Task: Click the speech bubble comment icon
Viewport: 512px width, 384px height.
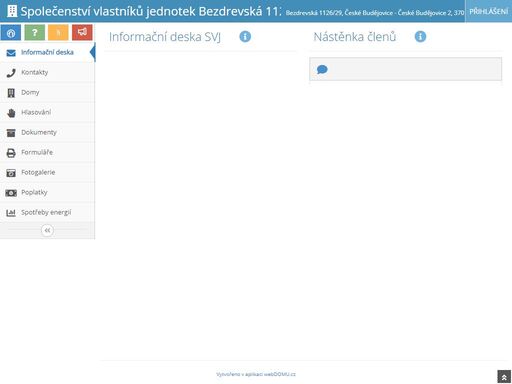Action: tap(322, 69)
